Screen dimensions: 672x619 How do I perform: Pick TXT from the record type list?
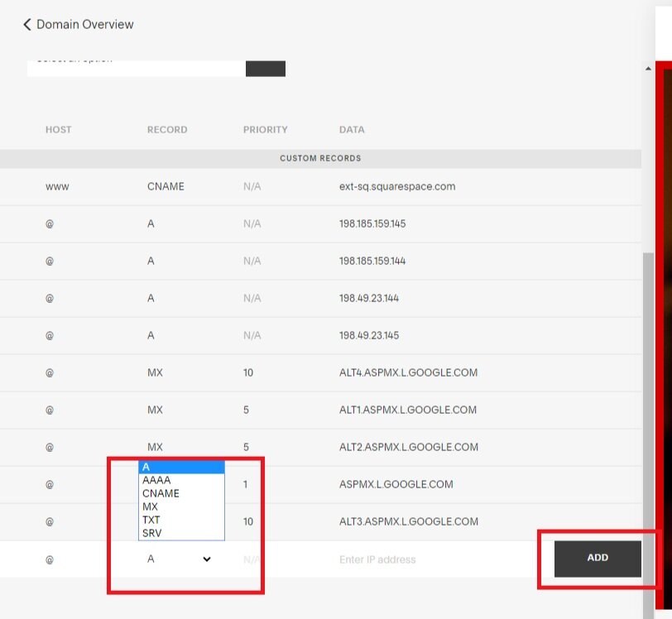[x=181, y=520]
